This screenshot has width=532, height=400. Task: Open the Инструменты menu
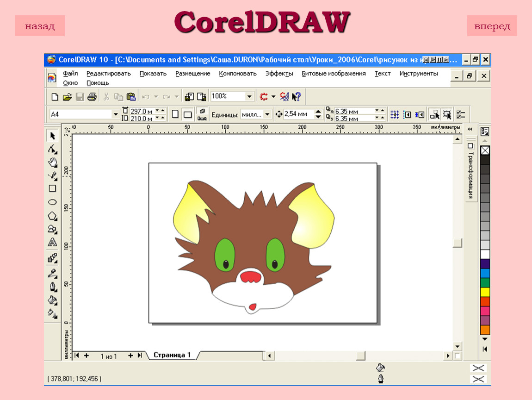click(419, 73)
